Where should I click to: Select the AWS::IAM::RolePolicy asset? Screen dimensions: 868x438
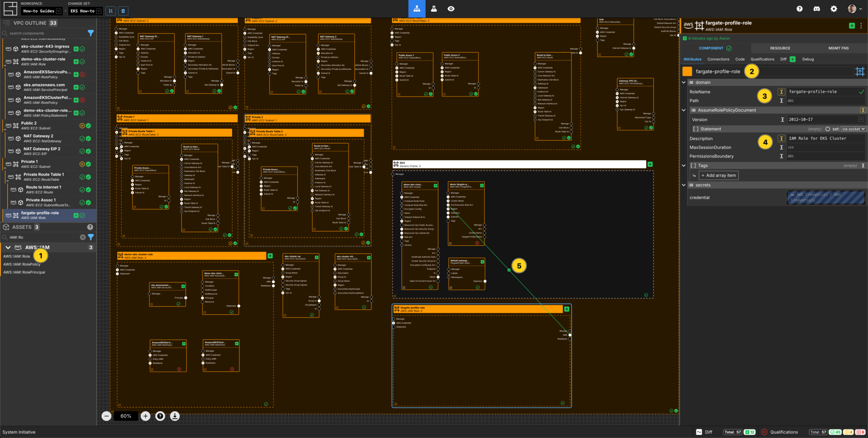22,264
